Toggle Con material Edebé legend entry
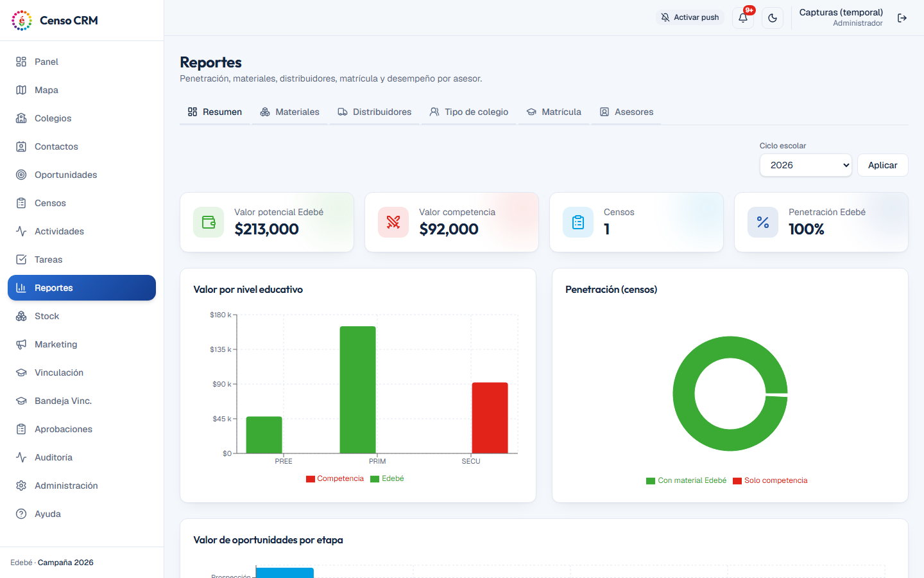This screenshot has height=578, width=924. (x=686, y=480)
